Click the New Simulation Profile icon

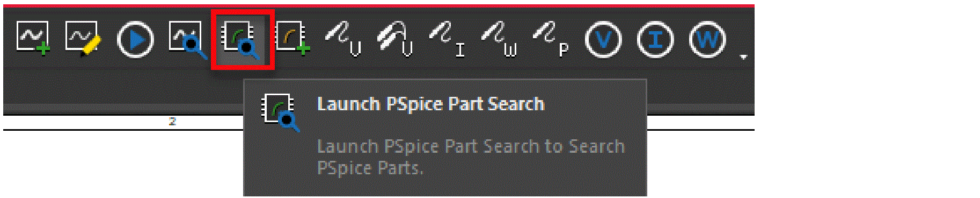pos(33,39)
